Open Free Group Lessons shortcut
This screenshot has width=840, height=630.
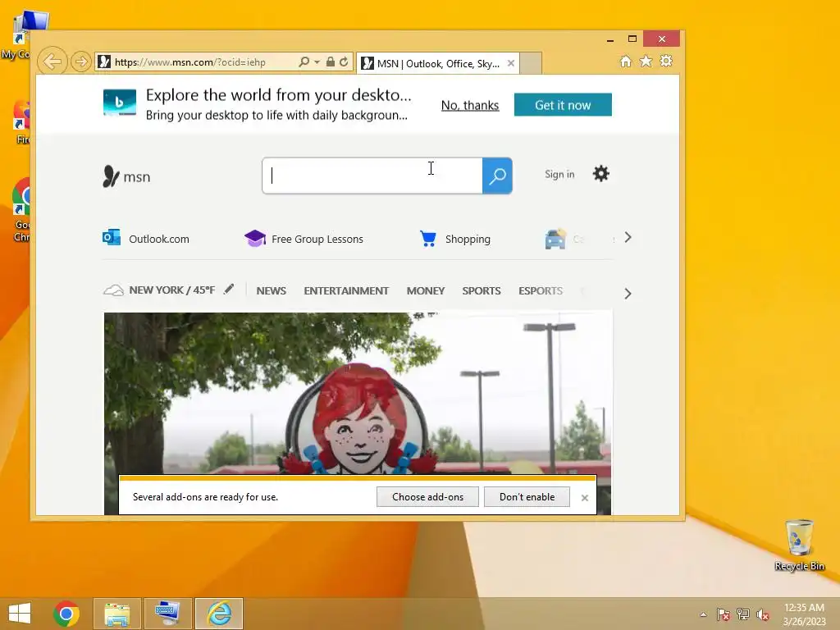[304, 239]
